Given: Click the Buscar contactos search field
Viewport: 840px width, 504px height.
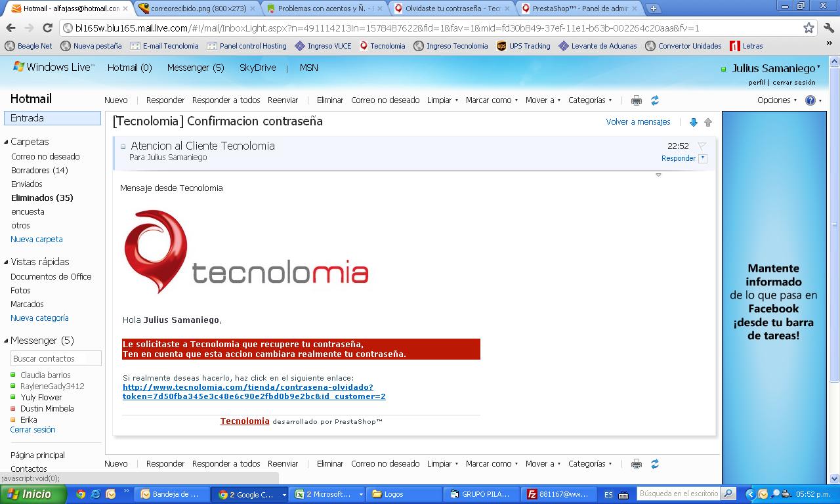Looking at the screenshot, I should click(56, 359).
